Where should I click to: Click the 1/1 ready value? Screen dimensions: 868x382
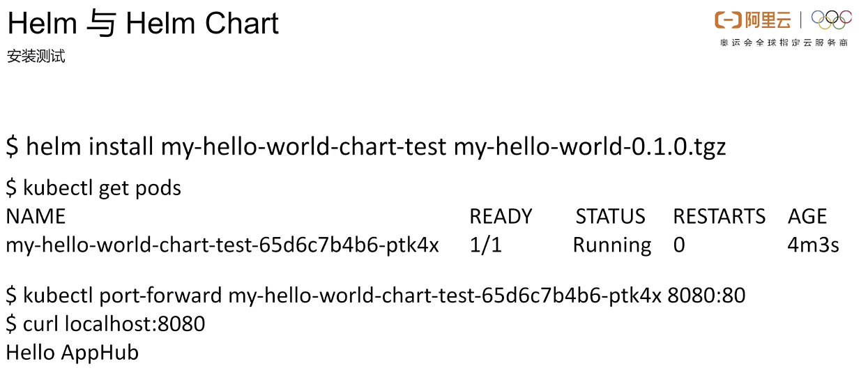click(485, 245)
